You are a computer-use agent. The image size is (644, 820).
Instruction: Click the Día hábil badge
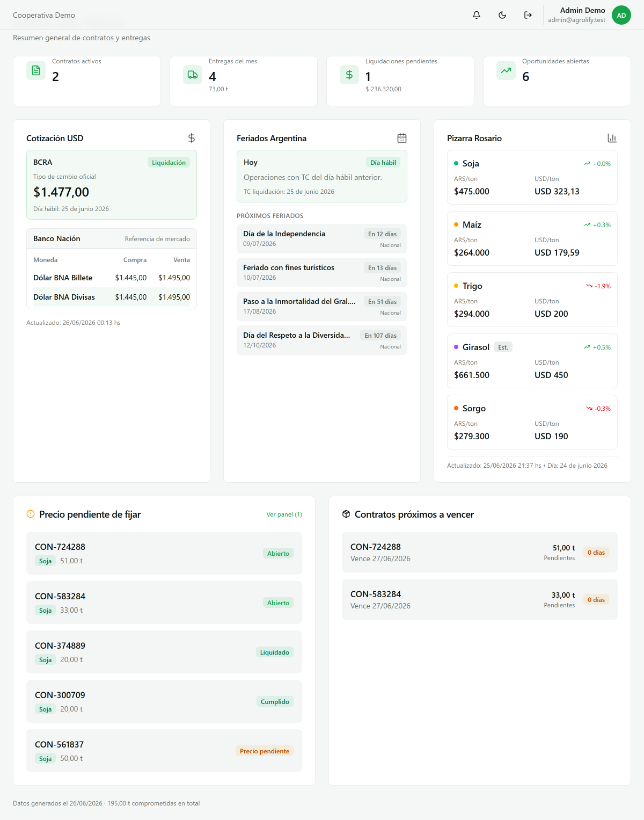[x=383, y=163]
